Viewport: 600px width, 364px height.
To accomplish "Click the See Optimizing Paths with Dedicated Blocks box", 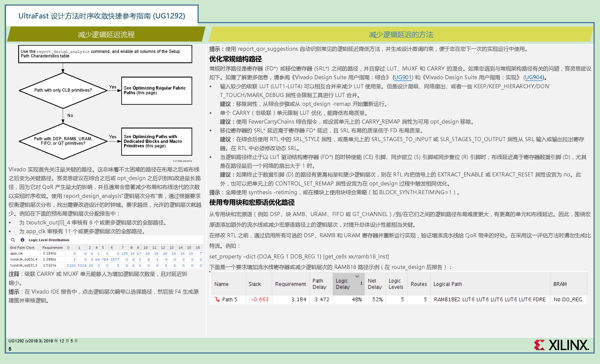I will [x=156, y=141].
